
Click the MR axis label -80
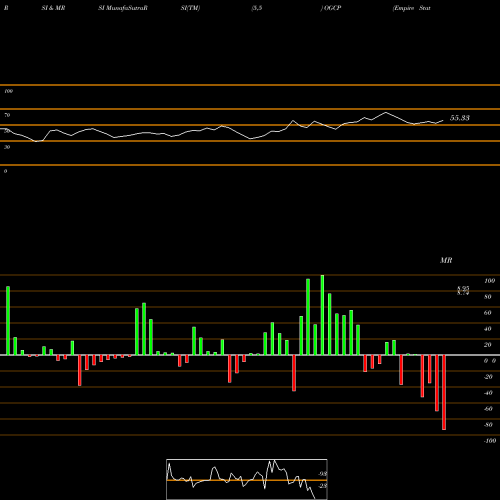(488, 425)
